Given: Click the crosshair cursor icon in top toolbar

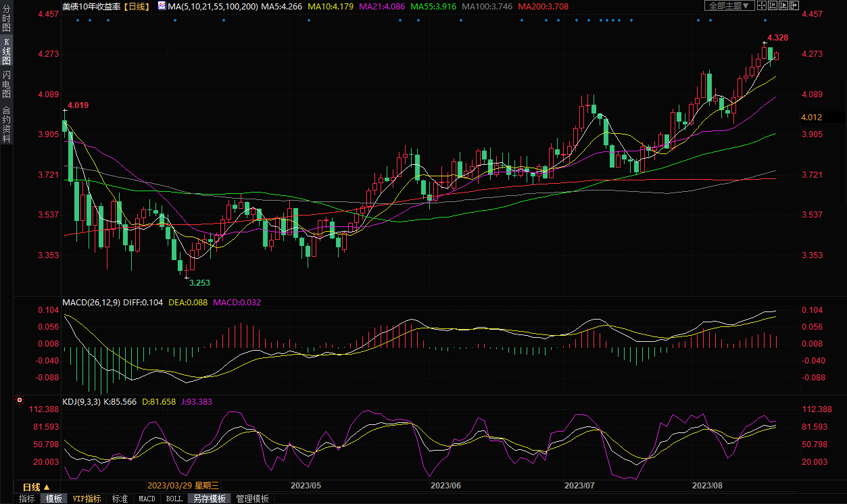Looking at the screenshot, I should tap(762, 5).
